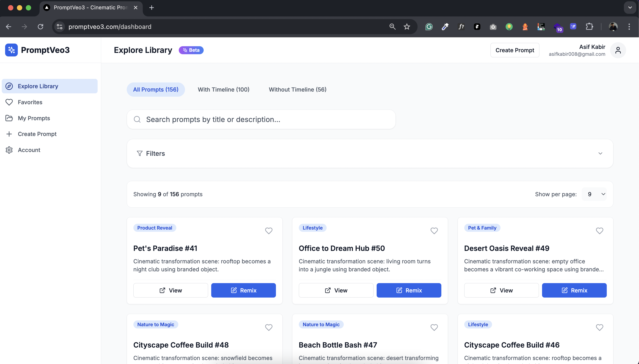Click the Beach Bottle Bash #47 title
This screenshot has height=364, width=639.
338,345
